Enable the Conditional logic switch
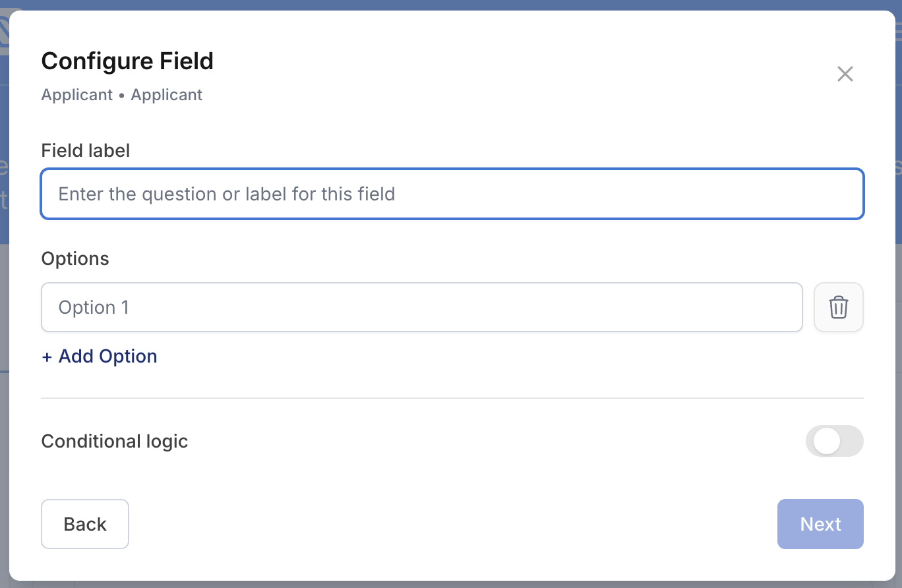902x588 pixels. [x=834, y=441]
